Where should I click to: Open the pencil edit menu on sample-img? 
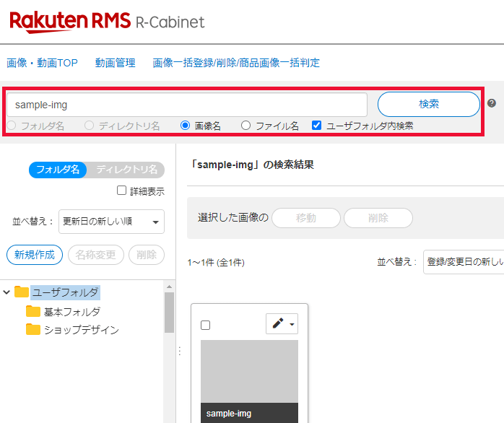282,324
